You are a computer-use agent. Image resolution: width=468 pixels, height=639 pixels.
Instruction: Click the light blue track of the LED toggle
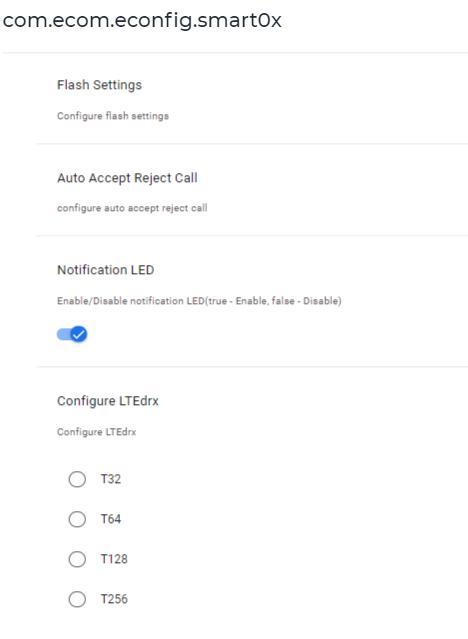(64, 335)
